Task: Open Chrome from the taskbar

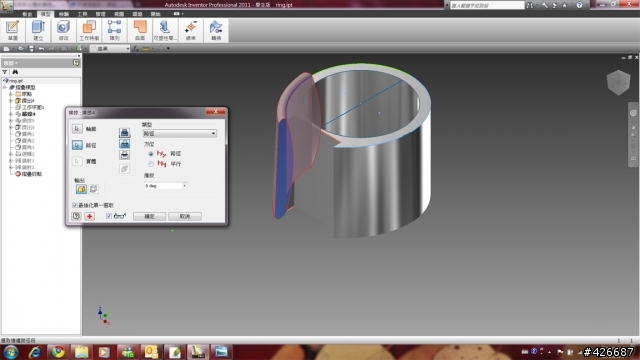Action: pyautogui.click(x=58, y=352)
